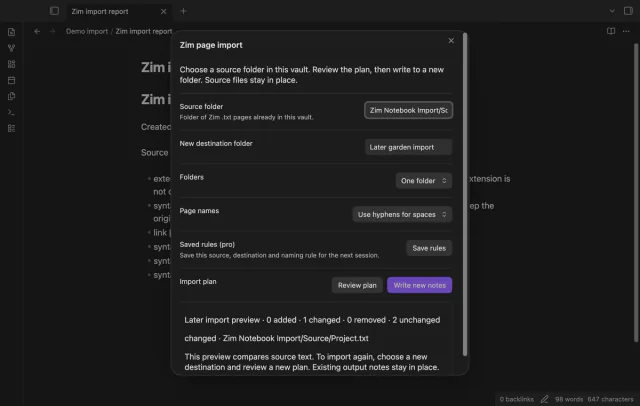Open more options three-dots menu
Screen dimensions: 640x406
coord(626,31)
